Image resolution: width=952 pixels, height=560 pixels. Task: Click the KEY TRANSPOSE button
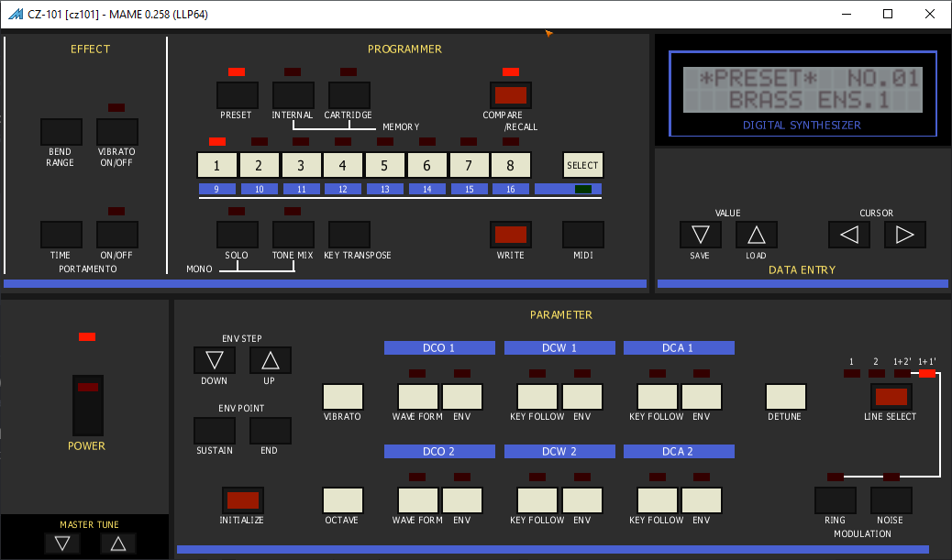pyautogui.click(x=349, y=235)
